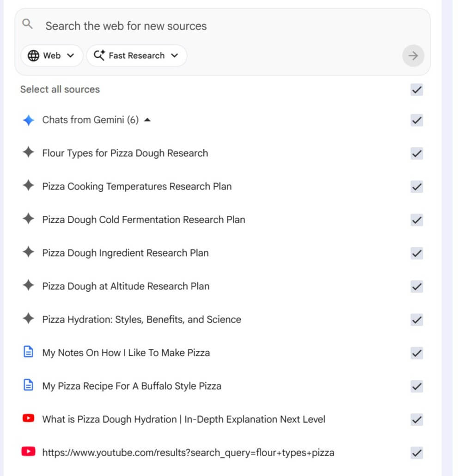This screenshot has height=476, width=458.
Task: Click YouTube icon beside the search results URL
Action: click(x=29, y=452)
